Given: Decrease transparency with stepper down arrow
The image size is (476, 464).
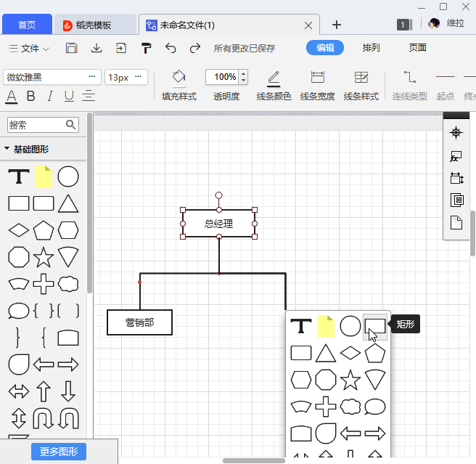Looking at the screenshot, I should pyautogui.click(x=244, y=80).
